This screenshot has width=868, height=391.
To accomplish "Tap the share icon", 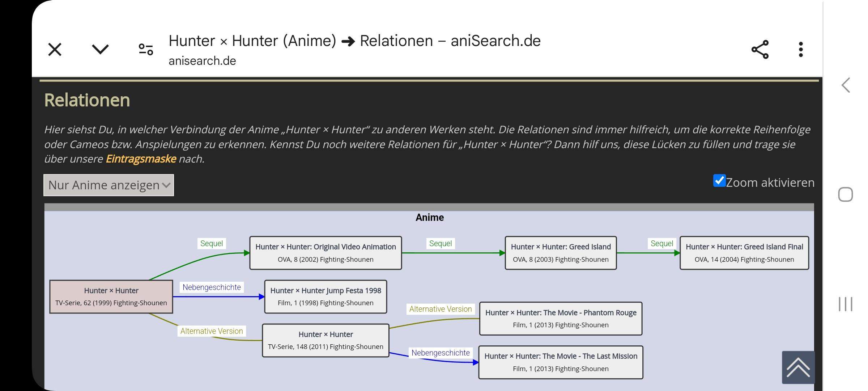I will (x=760, y=50).
